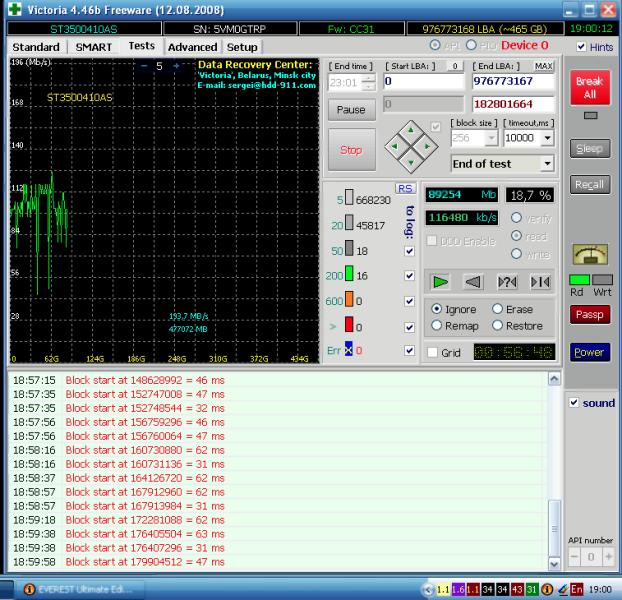This screenshot has height=600, width=622.
Task: Click the Start LBA input field
Action: pyautogui.click(x=422, y=82)
